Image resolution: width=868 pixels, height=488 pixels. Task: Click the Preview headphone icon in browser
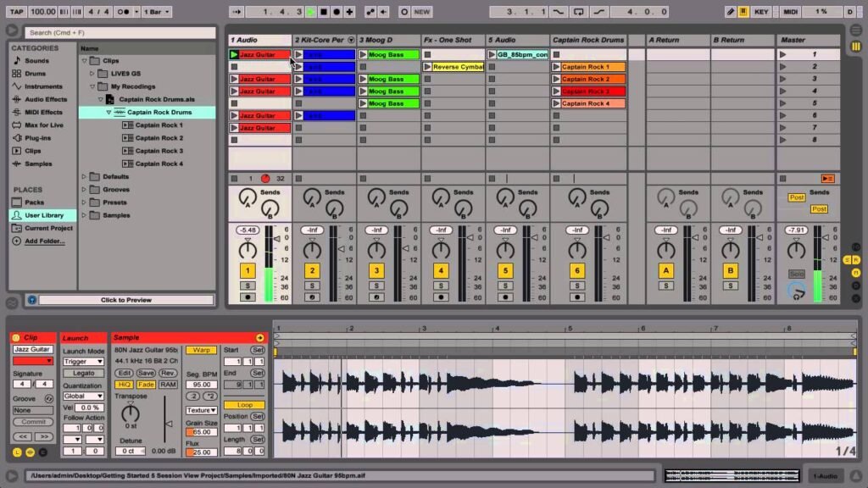(x=32, y=300)
